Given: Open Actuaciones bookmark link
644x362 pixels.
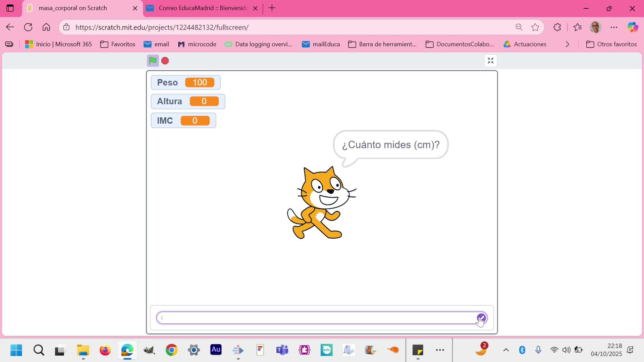Looking at the screenshot, I should coord(525,44).
